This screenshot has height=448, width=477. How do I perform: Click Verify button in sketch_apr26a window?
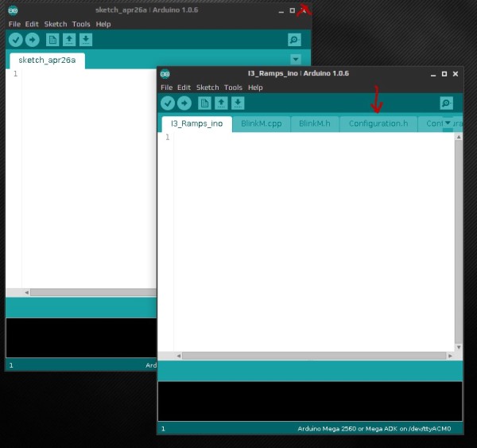pyautogui.click(x=16, y=40)
